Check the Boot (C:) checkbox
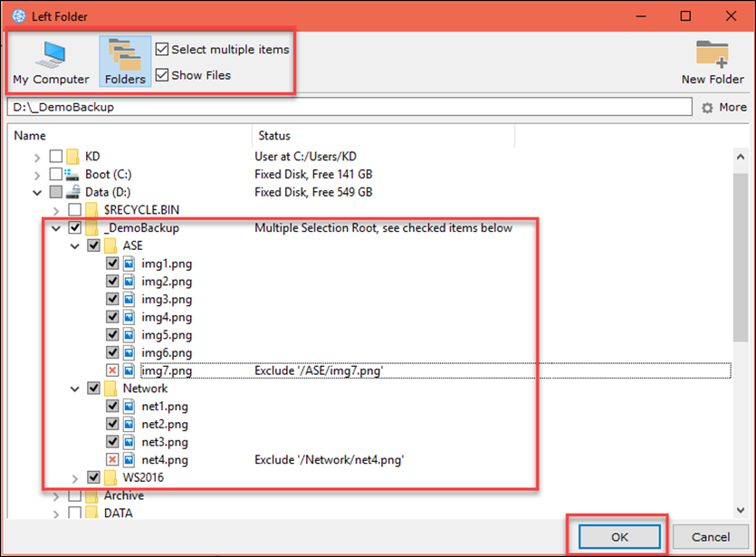The image size is (756, 557). (56, 174)
